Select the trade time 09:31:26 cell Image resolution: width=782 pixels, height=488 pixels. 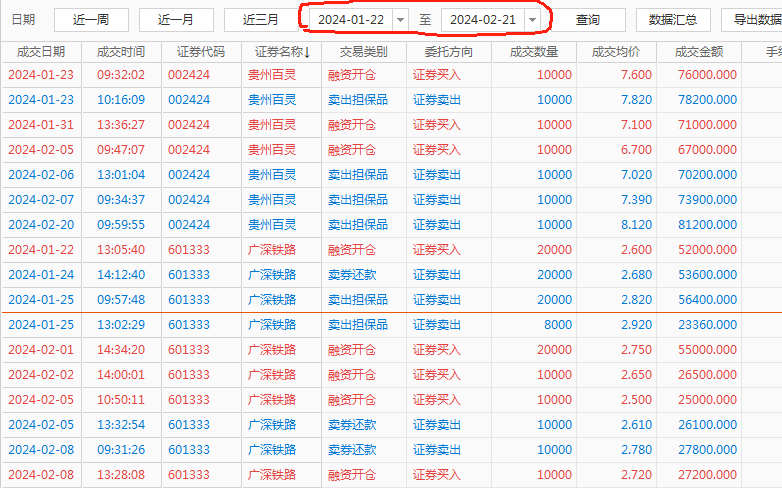(x=121, y=450)
